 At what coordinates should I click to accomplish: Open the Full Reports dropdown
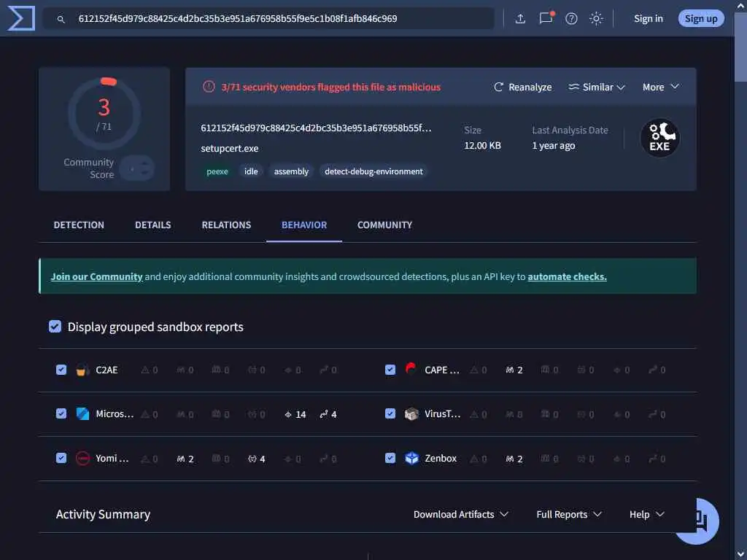569,514
